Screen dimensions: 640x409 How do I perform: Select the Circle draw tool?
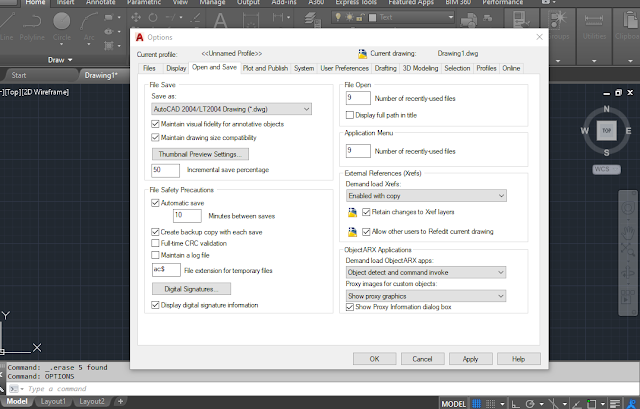[x=62, y=27]
